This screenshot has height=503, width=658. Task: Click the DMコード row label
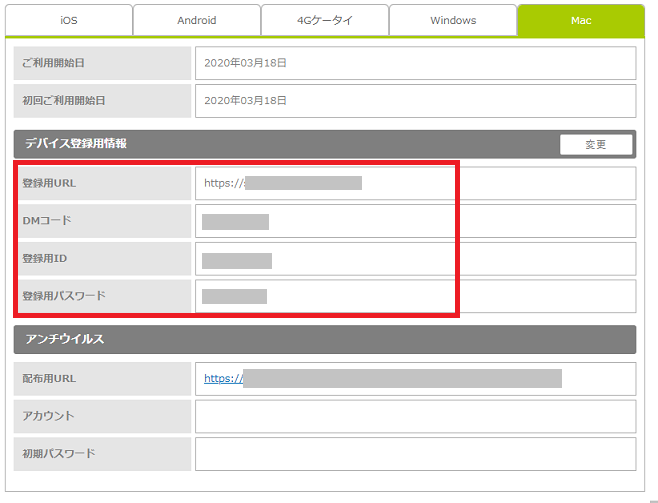[x=47, y=221]
